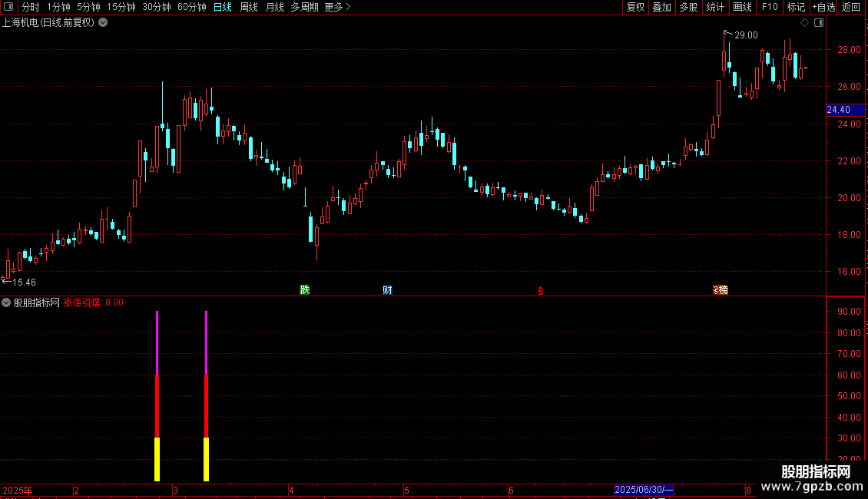Toggle the side panel icon at chart top-right
Viewport: 868px width, 499px height.
(819, 23)
